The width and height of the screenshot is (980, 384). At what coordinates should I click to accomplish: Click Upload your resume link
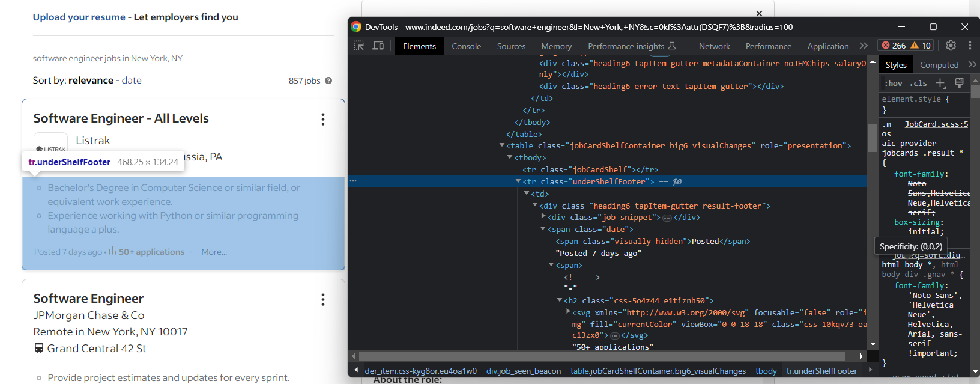tap(79, 17)
